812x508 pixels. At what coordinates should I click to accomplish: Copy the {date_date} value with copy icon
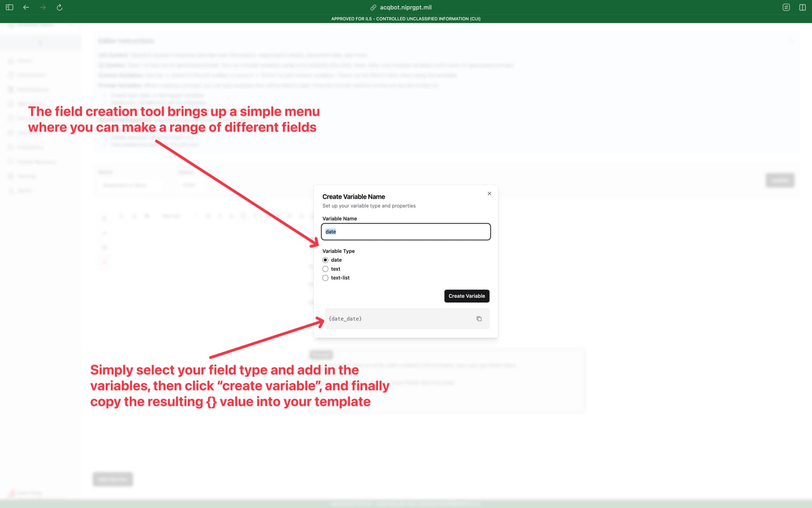pos(479,319)
